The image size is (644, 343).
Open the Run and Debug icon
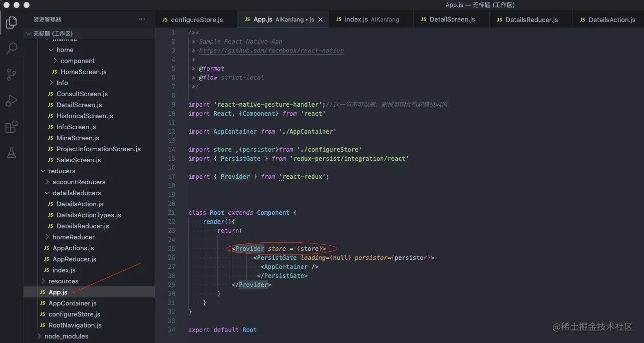[11, 101]
